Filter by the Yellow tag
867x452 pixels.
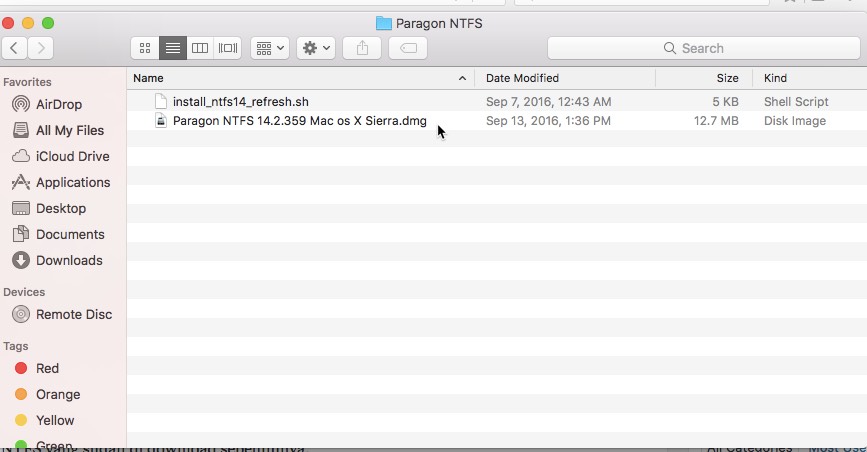pos(55,420)
